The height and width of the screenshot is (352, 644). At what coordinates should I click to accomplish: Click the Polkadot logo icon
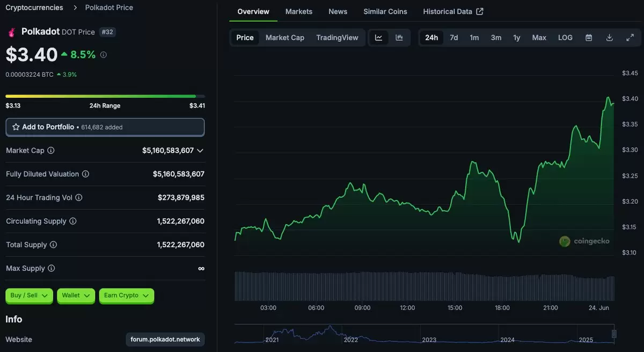click(11, 32)
